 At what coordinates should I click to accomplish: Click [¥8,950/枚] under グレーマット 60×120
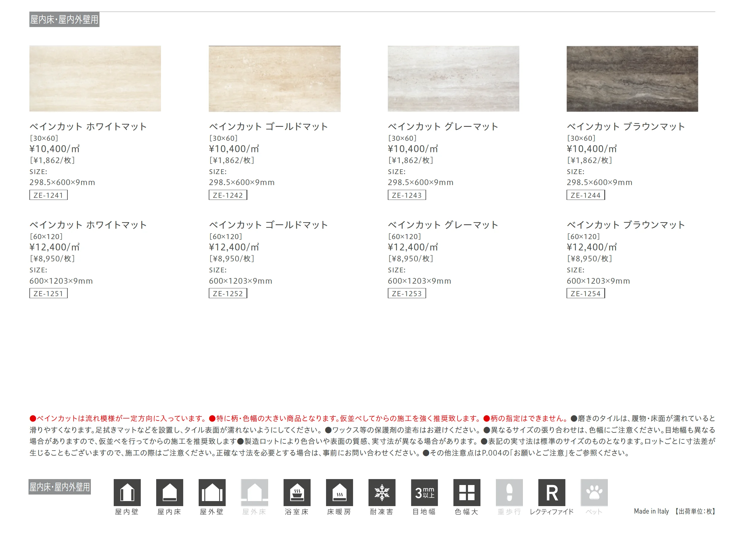point(411,259)
